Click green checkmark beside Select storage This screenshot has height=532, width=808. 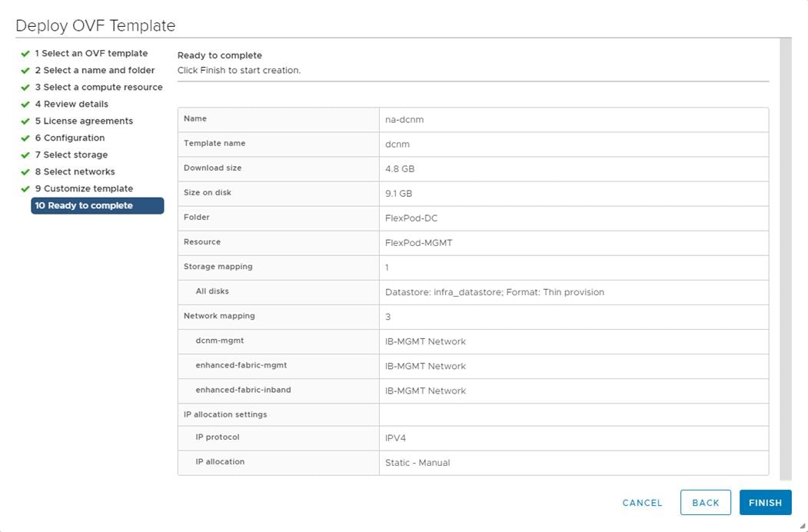25,155
